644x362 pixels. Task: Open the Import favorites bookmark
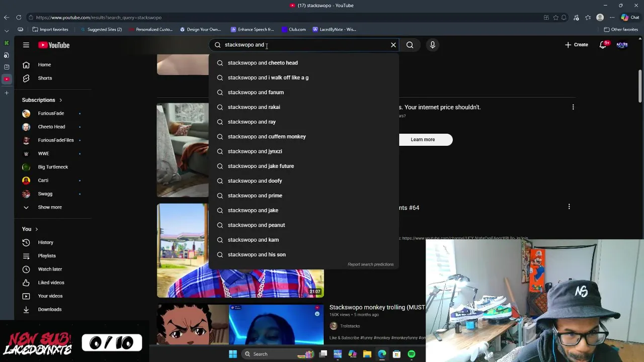pyautogui.click(x=50, y=30)
